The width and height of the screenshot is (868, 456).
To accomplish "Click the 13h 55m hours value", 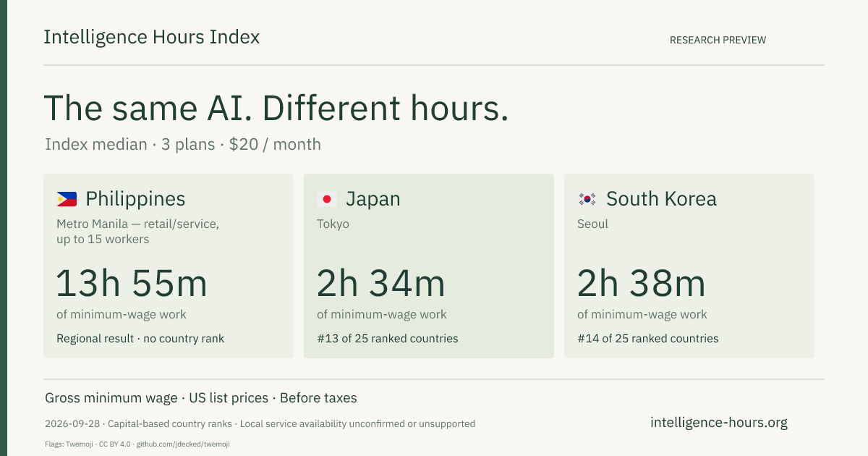I will [x=132, y=283].
